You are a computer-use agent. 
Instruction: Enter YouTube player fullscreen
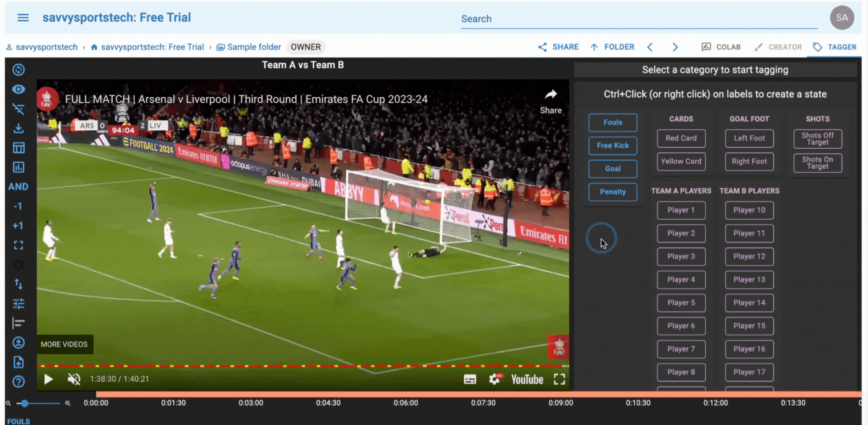(x=560, y=379)
